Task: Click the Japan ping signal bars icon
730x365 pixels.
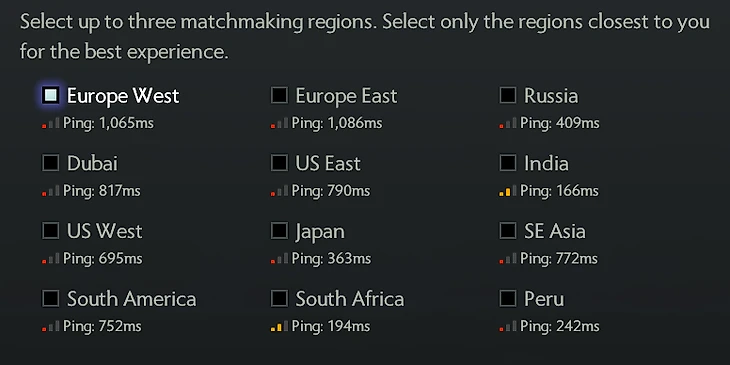Action: point(279,258)
